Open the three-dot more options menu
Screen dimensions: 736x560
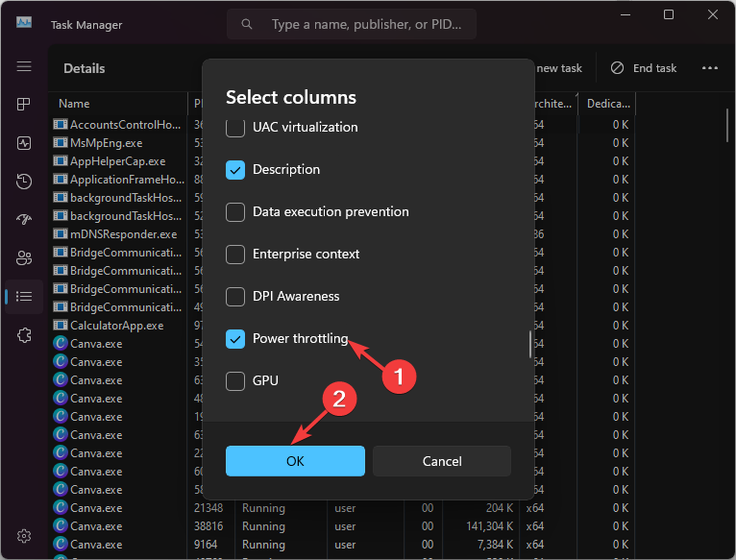point(710,68)
